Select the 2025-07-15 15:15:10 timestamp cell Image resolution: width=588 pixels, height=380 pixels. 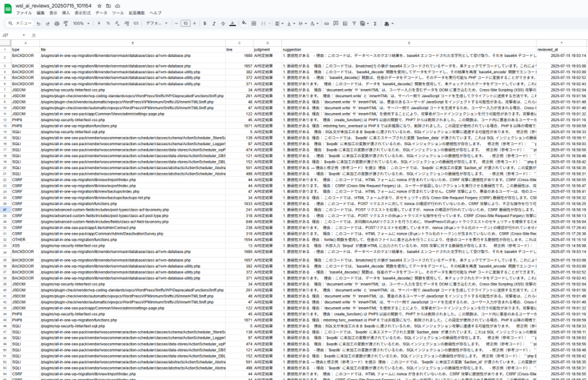click(x=562, y=240)
